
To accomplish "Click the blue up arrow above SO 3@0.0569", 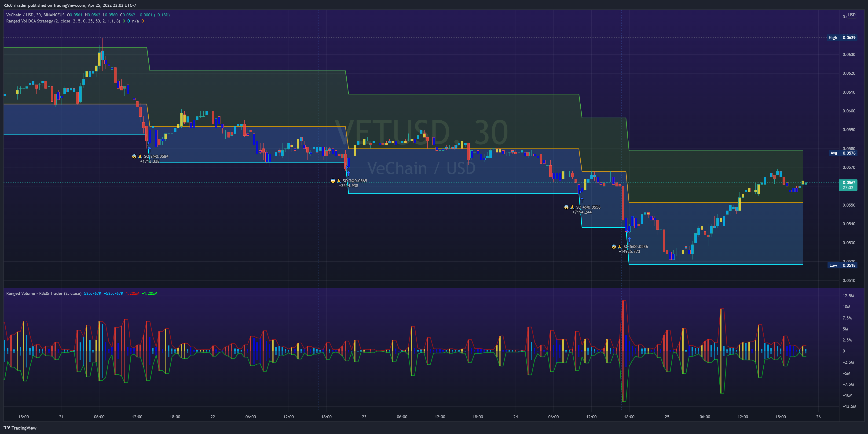I will pos(348,173).
